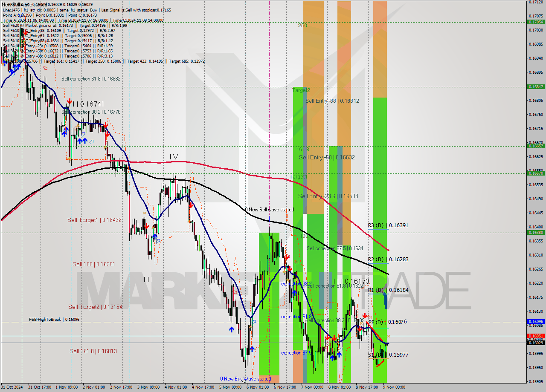Select the green 0.16570 price tag
This screenshot has height=392, width=546.
(x=535, y=173)
